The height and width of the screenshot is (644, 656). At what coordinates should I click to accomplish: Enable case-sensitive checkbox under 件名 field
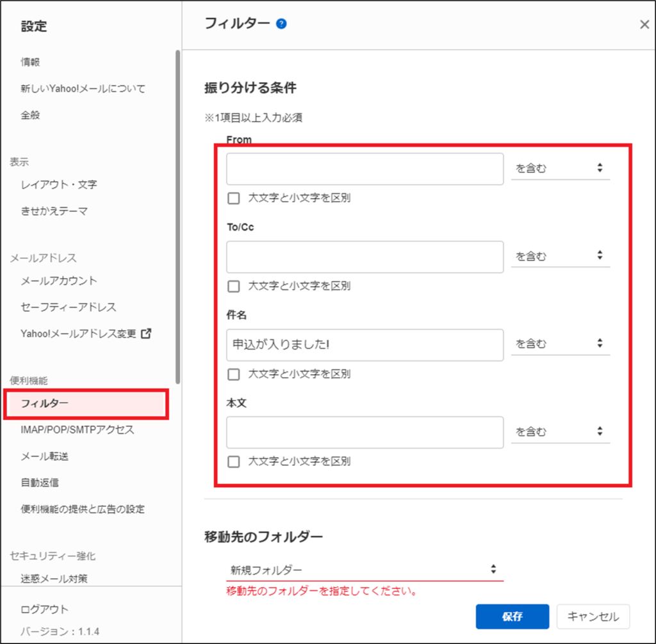point(233,374)
